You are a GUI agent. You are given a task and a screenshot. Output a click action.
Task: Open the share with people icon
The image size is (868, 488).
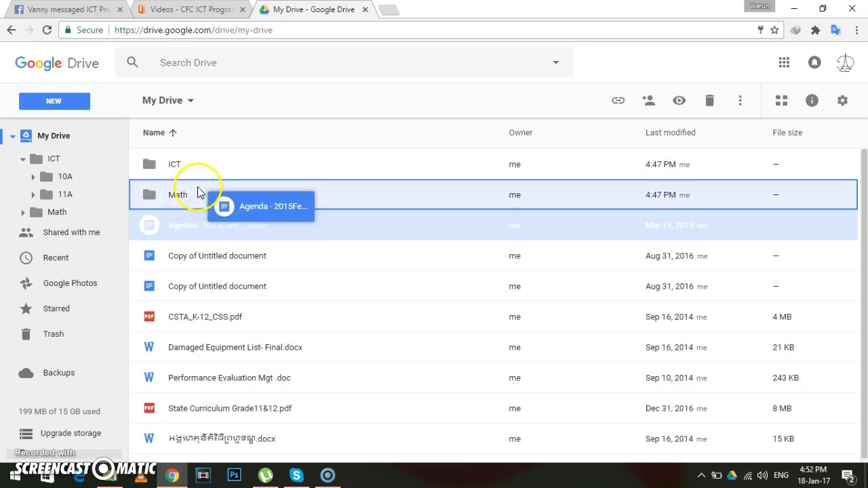point(648,100)
